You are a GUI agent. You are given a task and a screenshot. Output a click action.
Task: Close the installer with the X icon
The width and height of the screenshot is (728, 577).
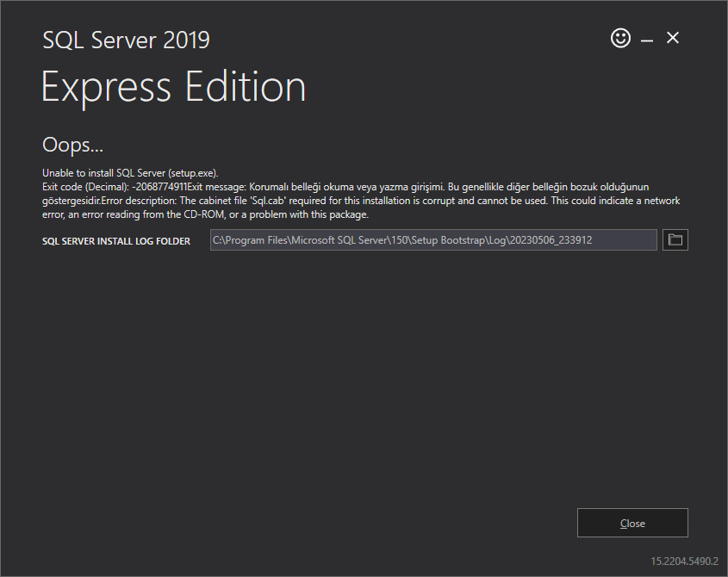(673, 38)
